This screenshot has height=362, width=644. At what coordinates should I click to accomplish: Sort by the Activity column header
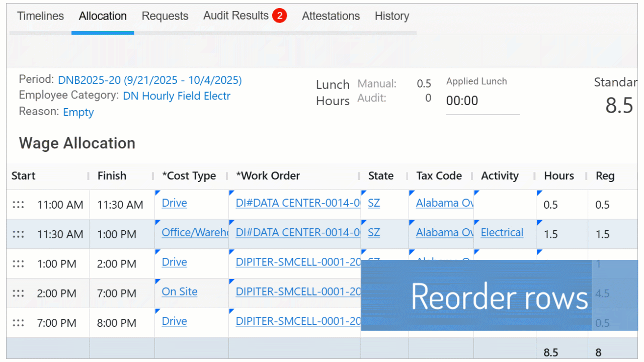500,176
